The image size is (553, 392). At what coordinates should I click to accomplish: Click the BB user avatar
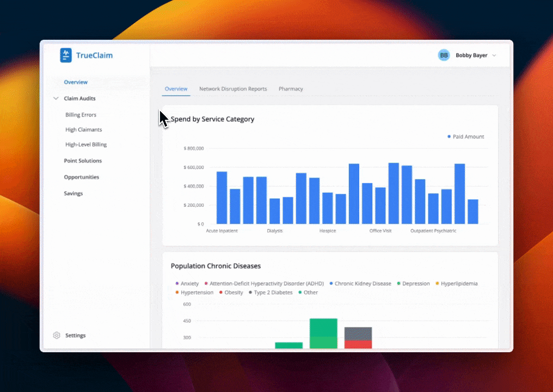(444, 55)
